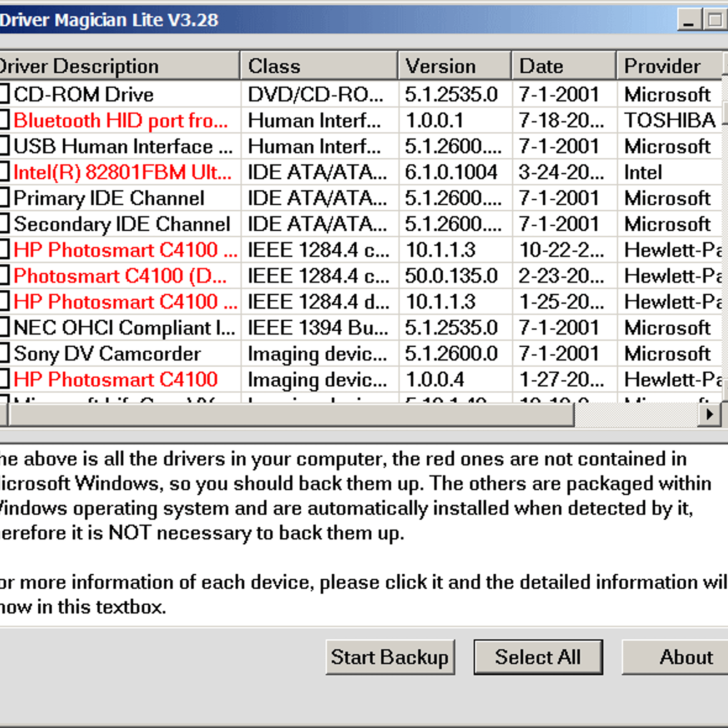
Task: Click the Version column header
Action: (454, 66)
